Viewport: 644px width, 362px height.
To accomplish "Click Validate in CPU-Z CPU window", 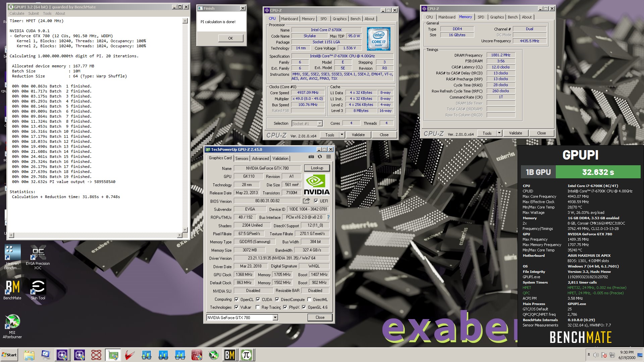I will 358,135.
